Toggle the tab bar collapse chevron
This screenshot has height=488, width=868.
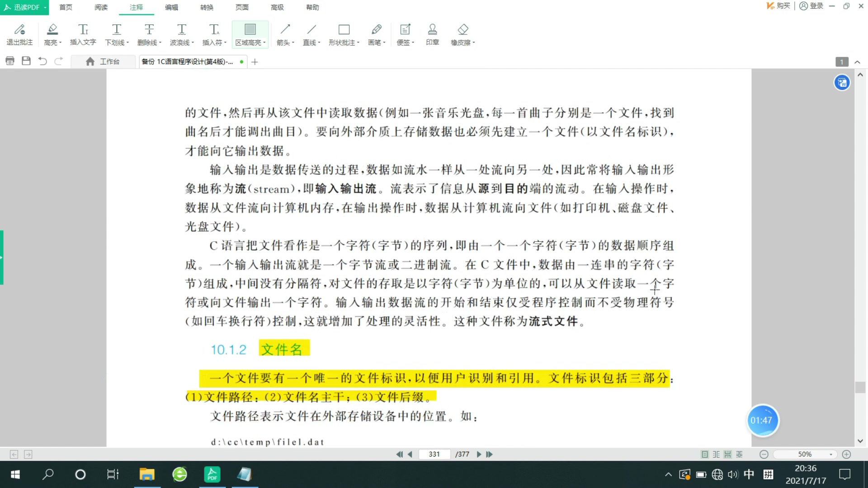[x=858, y=61]
